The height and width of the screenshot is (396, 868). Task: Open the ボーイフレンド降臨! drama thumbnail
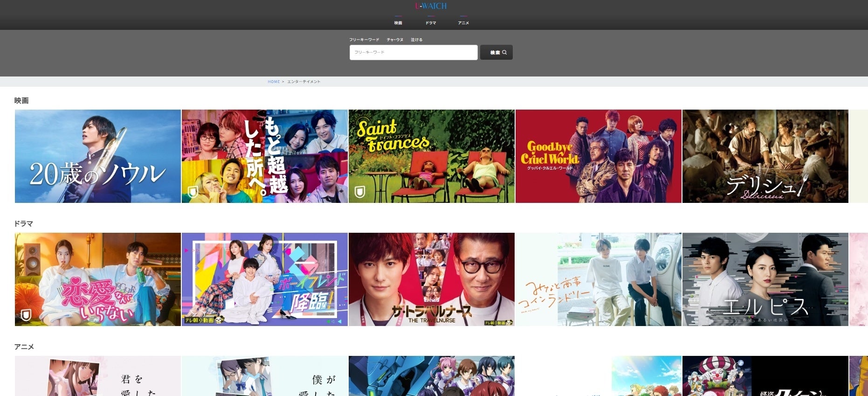click(x=265, y=279)
